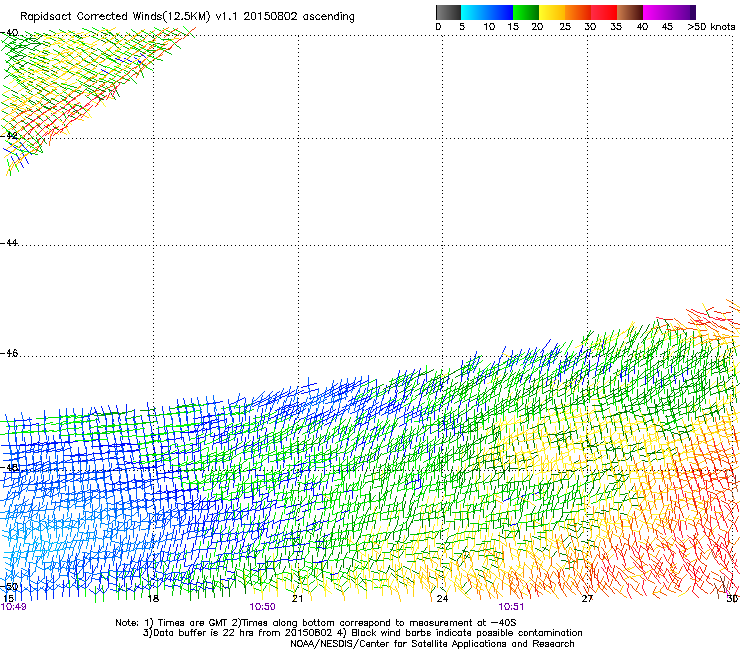This screenshot has height=650, width=740.
Task: Click the orange 25-30 knots legend segment
Action: pos(578,12)
